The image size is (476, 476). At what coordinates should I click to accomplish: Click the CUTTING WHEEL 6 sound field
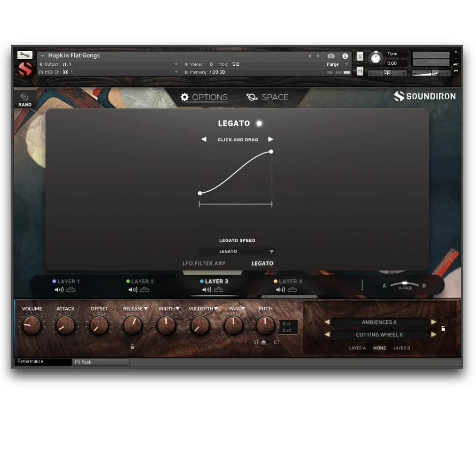pos(379,335)
